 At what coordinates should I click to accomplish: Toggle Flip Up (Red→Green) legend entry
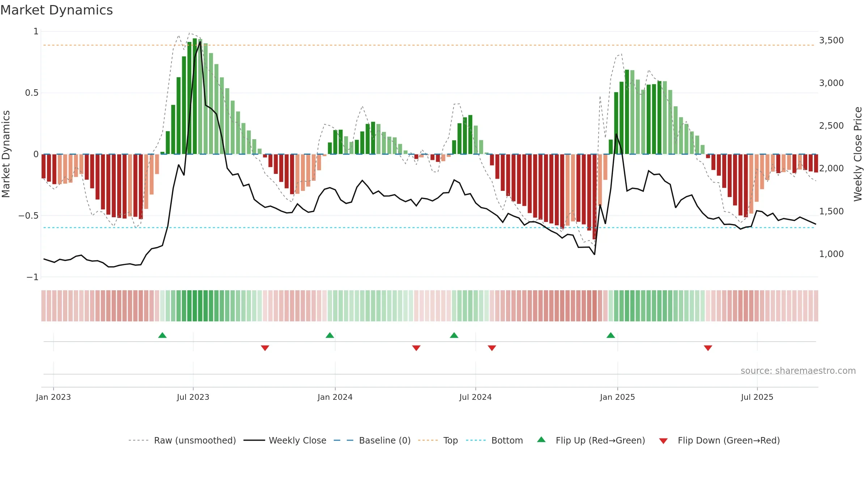591,440
